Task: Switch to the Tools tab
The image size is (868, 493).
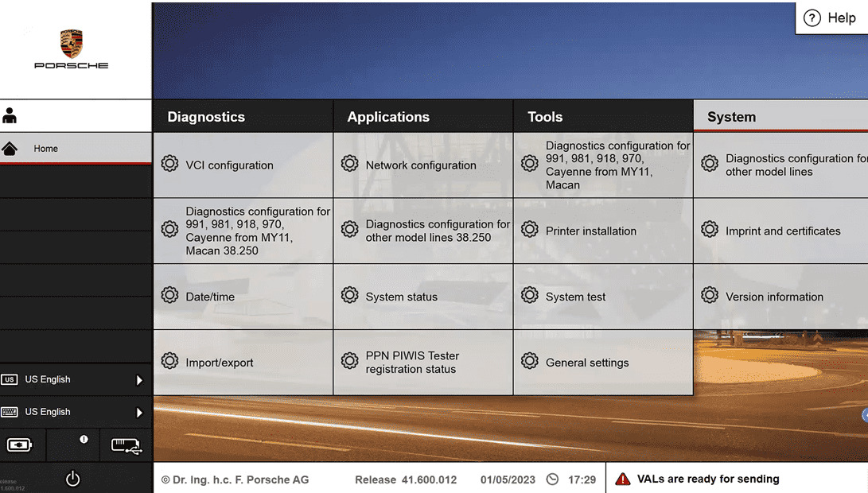Action: tap(603, 117)
